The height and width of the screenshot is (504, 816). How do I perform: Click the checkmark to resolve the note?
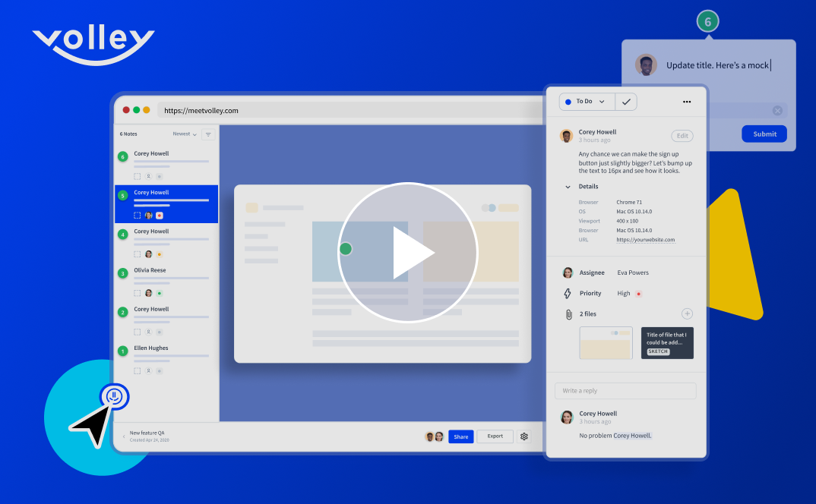pos(626,102)
